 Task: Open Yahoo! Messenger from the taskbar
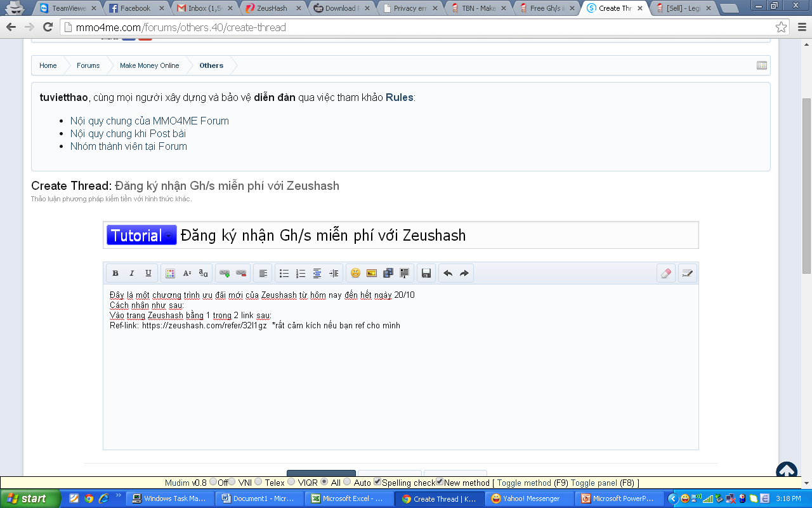tap(530, 498)
